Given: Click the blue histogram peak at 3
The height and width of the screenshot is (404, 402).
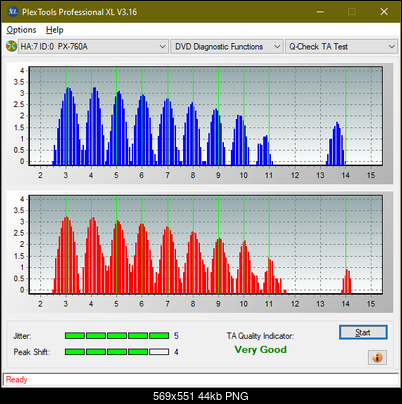Looking at the screenshot, I should click(x=68, y=126).
